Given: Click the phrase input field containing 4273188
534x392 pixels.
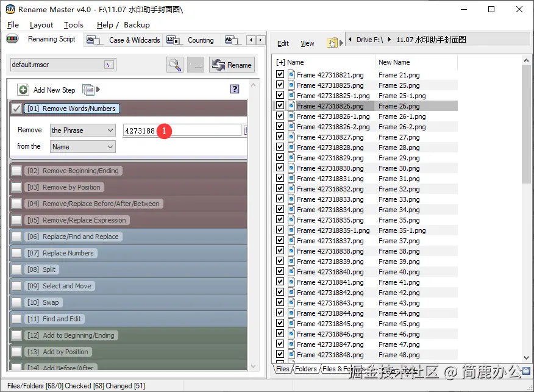Looking at the screenshot, I should 182,130.
